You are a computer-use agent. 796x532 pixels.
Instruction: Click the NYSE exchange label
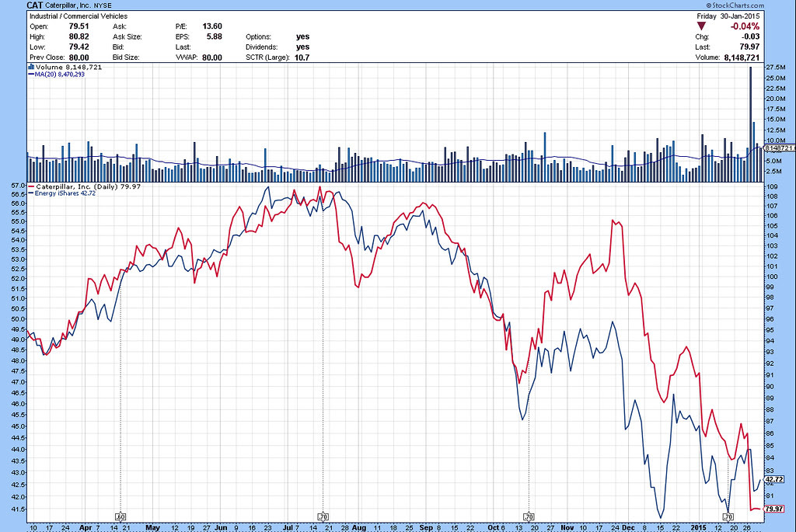(103, 5)
